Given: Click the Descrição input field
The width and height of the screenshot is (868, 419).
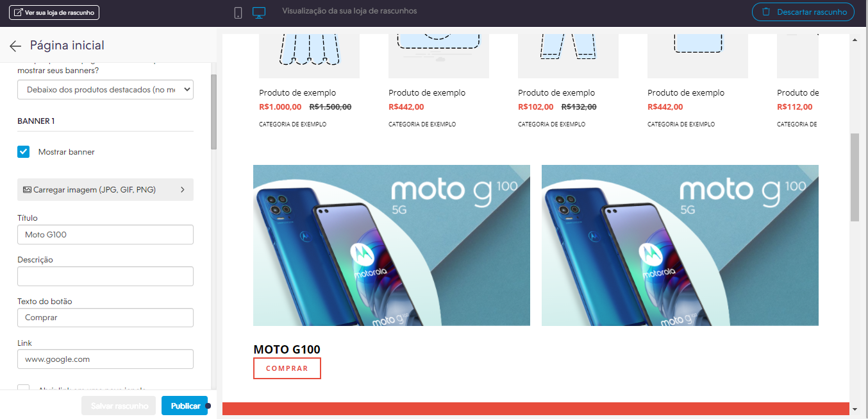Looking at the screenshot, I should 105,277.
